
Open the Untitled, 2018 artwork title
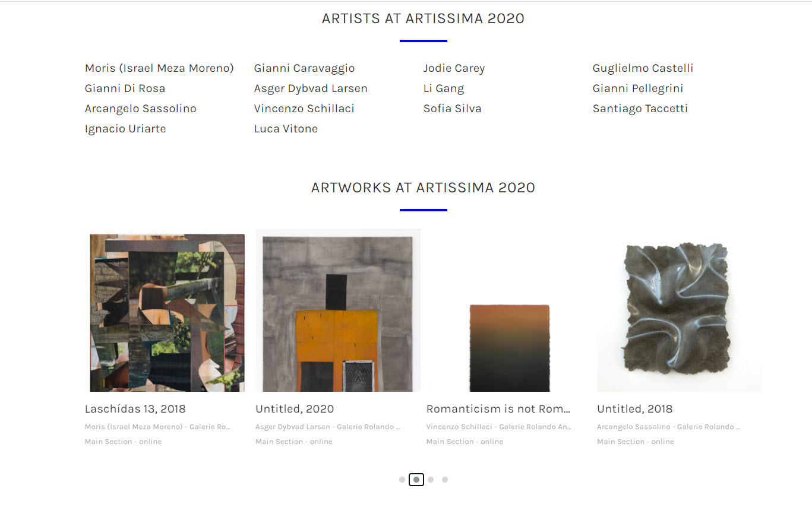point(635,409)
